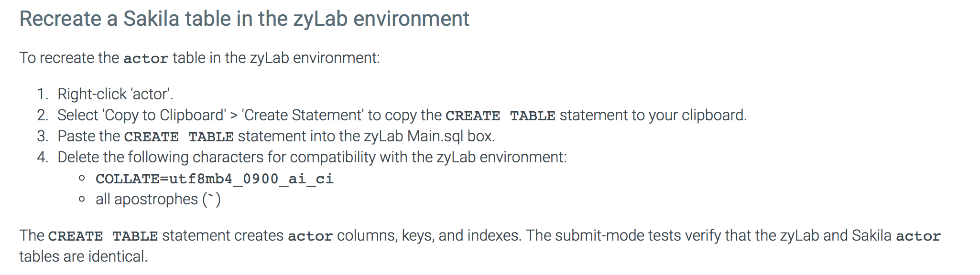Click list number 2 marker

[x=43, y=115]
